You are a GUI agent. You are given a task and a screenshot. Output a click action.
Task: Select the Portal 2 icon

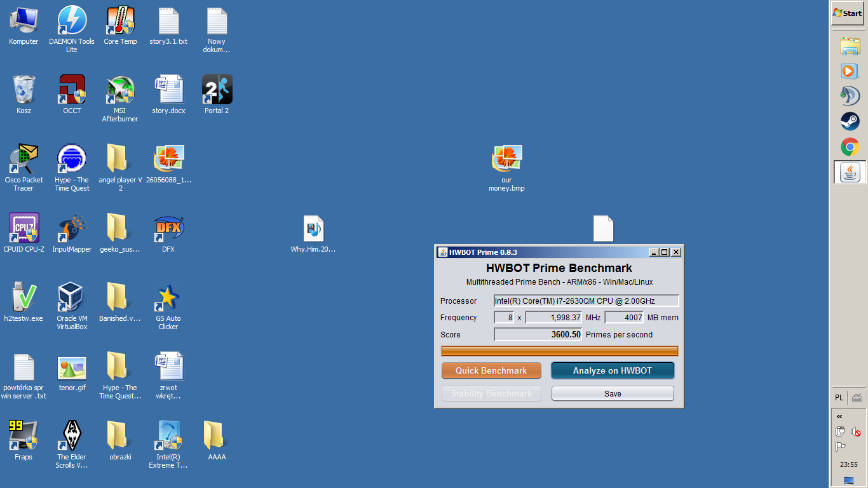click(217, 95)
